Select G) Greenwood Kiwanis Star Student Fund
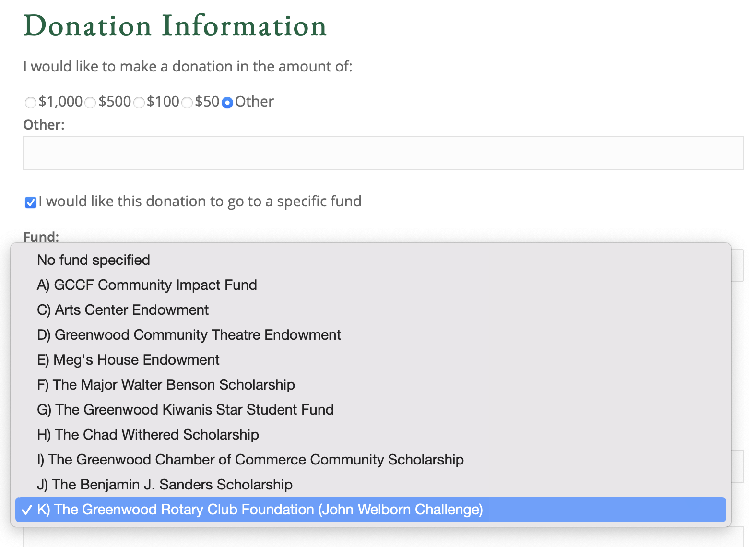756x547 pixels. [371, 410]
